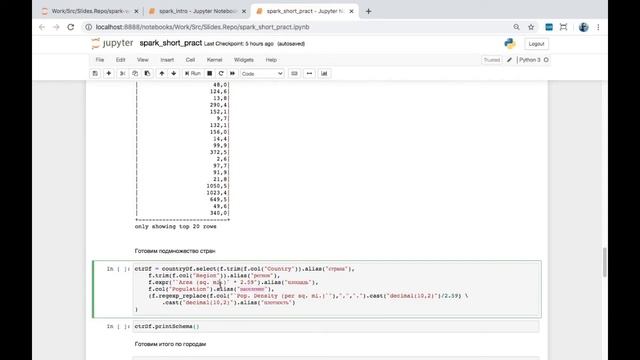Image resolution: width=640 pixels, height=360 pixels.
Task: Bookmark this page with star icon
Action: click(531, 27)
